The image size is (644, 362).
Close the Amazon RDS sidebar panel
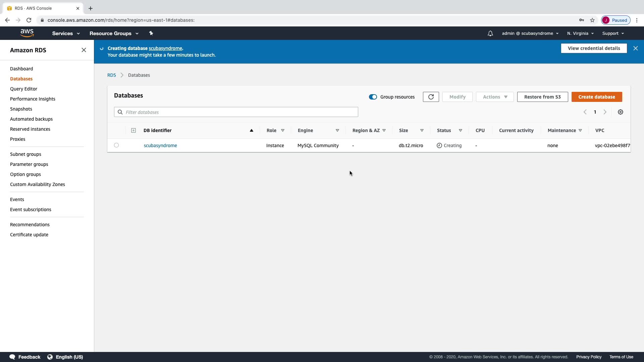(84, 50)
